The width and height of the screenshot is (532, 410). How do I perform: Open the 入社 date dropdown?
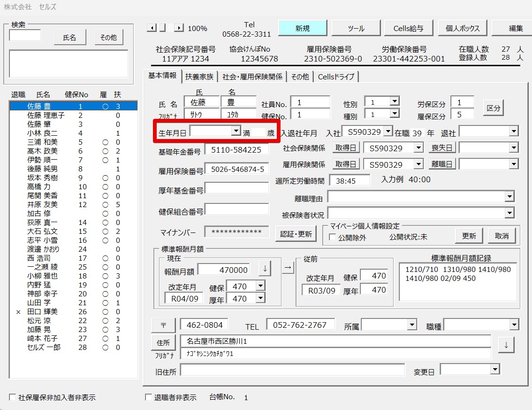click(x=388, y=131)
